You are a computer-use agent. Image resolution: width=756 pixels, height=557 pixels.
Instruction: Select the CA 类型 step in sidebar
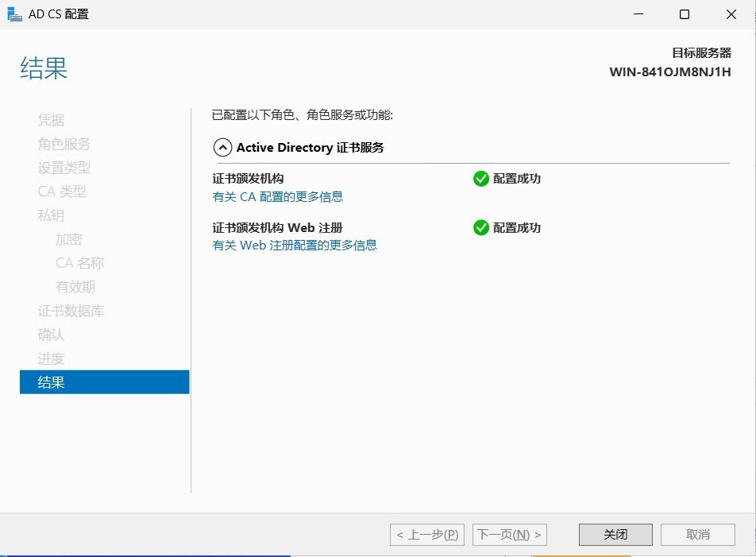pos(62,191)
